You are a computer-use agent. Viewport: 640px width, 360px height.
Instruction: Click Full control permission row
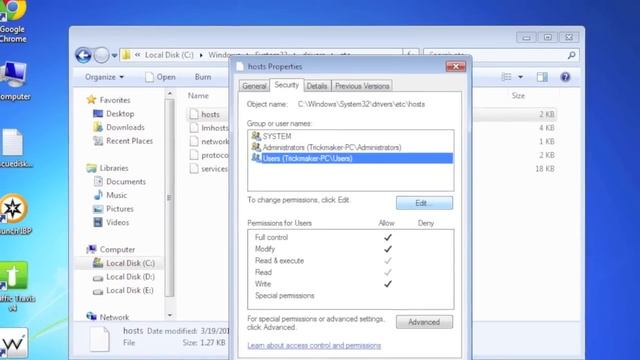tap(350, 237)
